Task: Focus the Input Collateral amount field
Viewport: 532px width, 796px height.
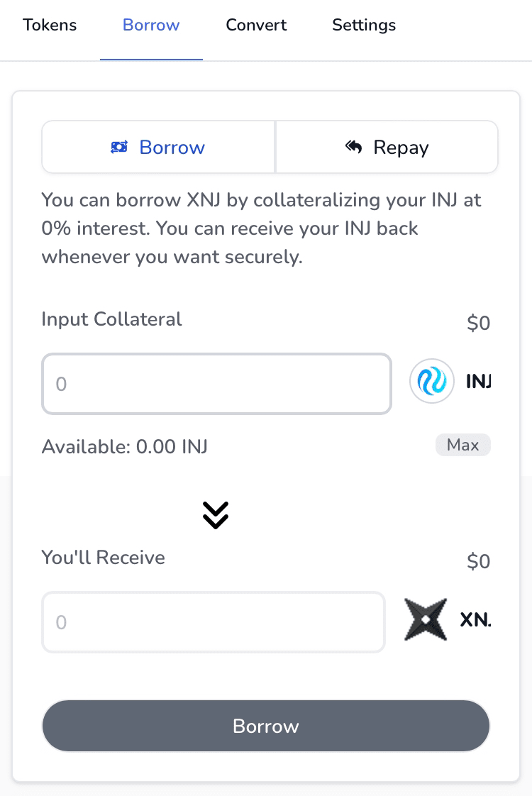Action: [216, 384]
